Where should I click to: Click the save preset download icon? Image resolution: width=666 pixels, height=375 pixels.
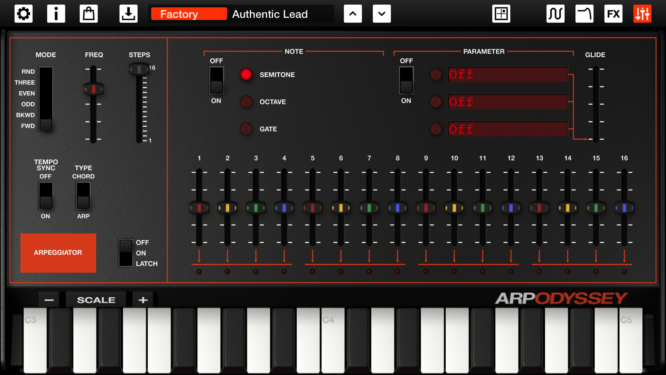pos(128,14)
